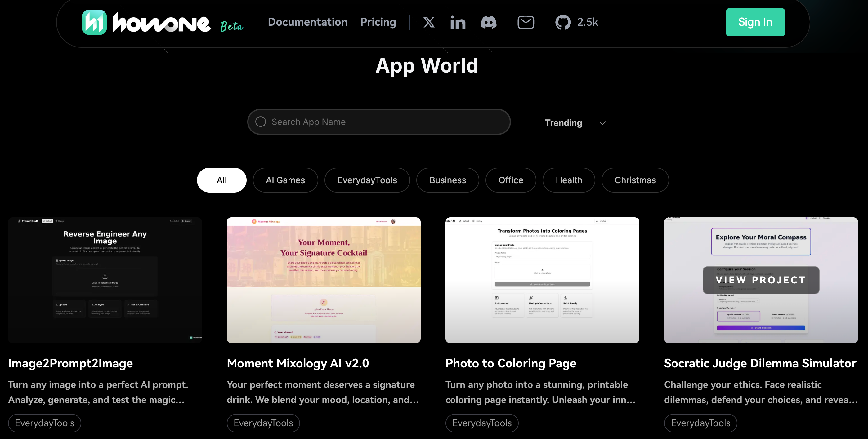
Task: Go to the Pricing page
Action: [378, 22]
